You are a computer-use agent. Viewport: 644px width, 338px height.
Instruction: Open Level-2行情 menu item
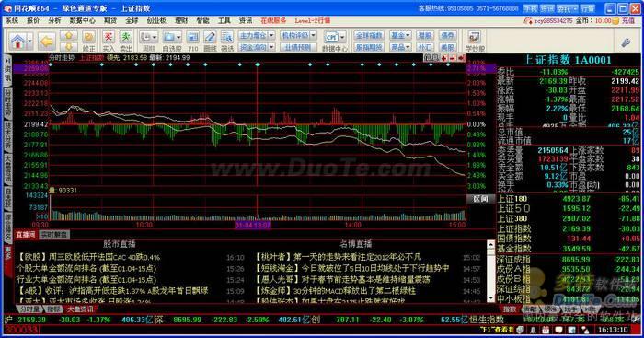[312, 20]
